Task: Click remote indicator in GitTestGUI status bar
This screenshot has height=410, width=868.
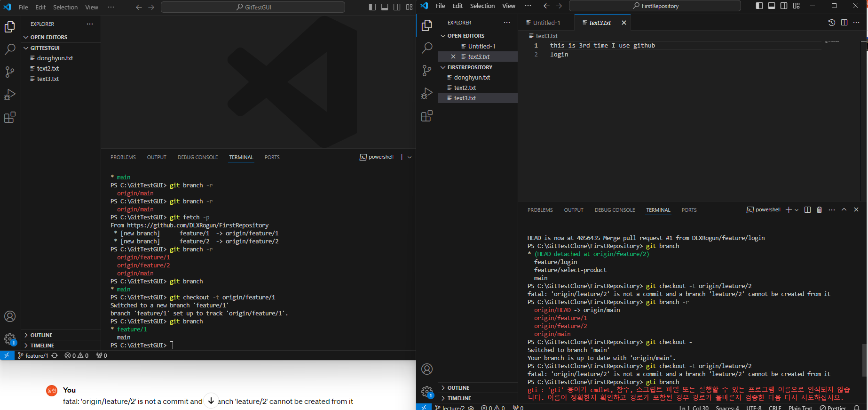Action: click(7, 355)
